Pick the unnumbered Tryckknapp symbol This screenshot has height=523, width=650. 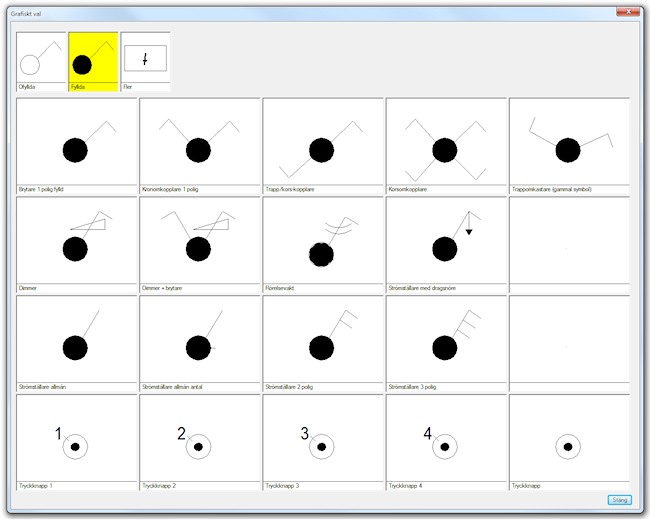point(569,440)
